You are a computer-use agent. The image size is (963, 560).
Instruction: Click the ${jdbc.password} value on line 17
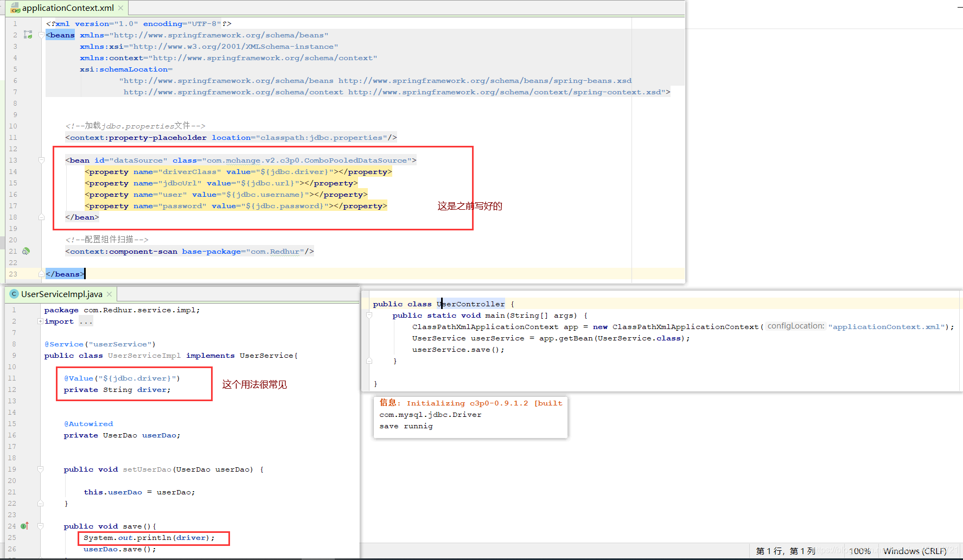pyautogui.click(x=285, y=205)
